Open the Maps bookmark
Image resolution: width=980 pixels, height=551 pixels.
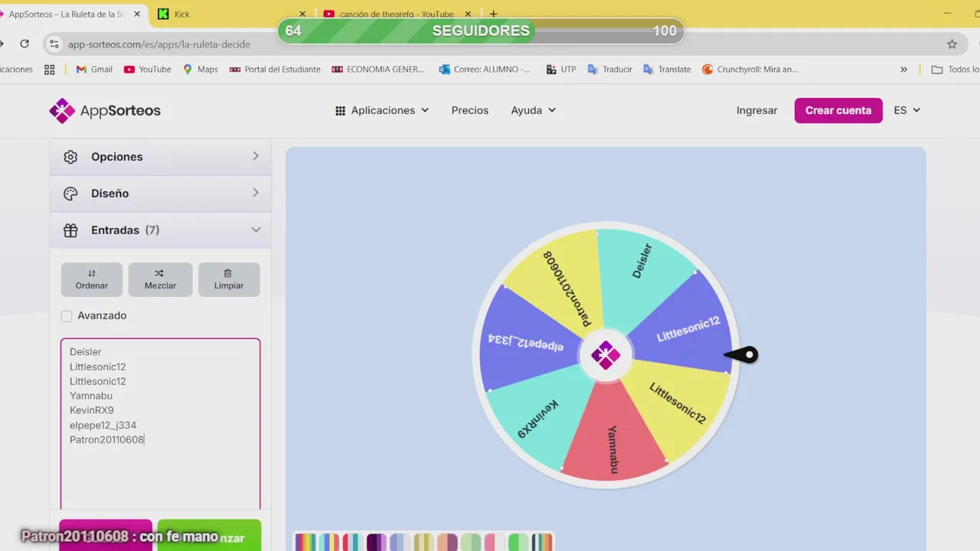(x=200, y=69)
